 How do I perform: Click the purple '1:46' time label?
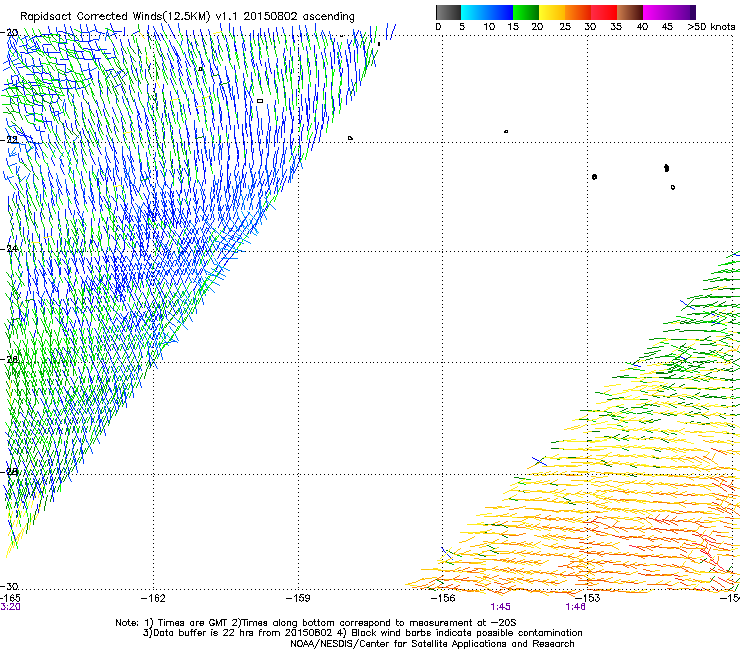pyautogui.click(x=575, y=607)
